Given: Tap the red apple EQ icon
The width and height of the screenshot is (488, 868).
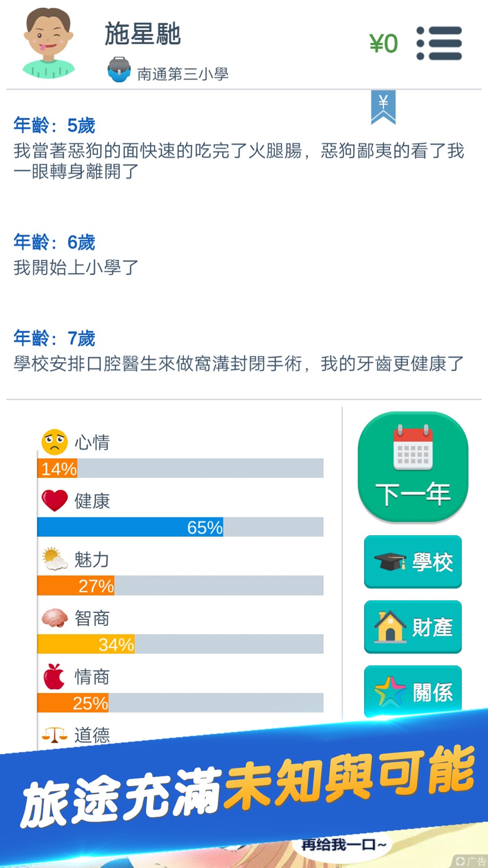Looking at the screenshot, I should 54,677.
